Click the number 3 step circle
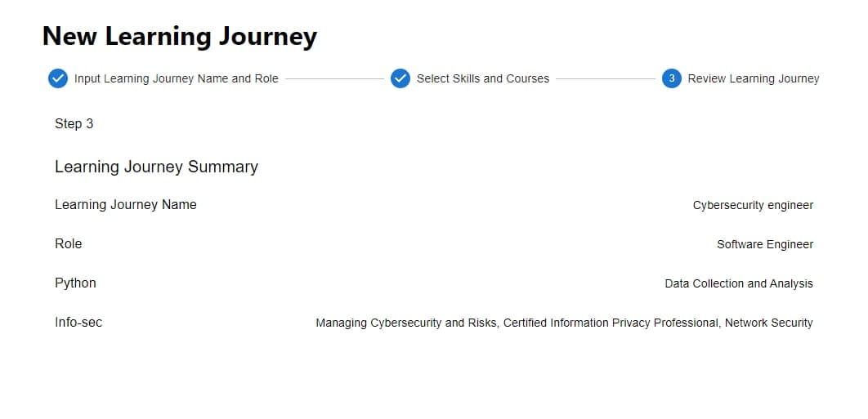Image resolution: width=868 pixels, height=419 pixels. [671, 78]
